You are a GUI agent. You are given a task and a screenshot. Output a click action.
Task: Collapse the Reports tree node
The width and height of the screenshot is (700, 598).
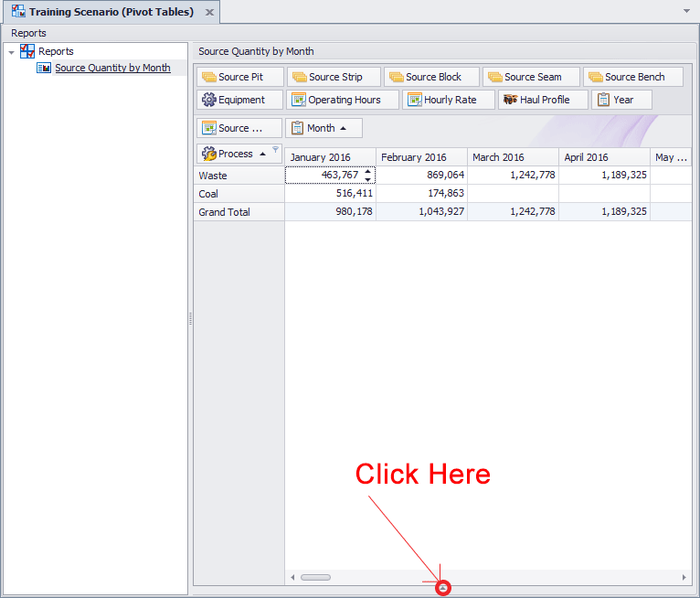[x=11, y=52]
